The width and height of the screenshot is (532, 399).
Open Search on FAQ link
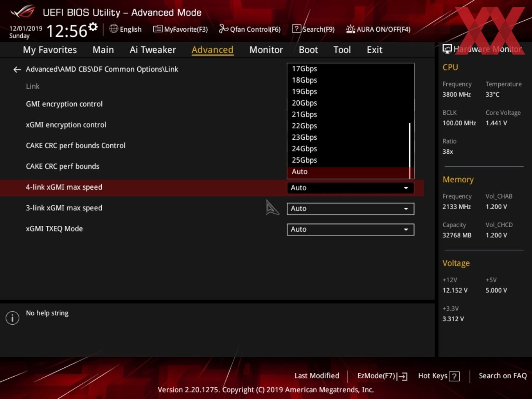coord(503,376)
